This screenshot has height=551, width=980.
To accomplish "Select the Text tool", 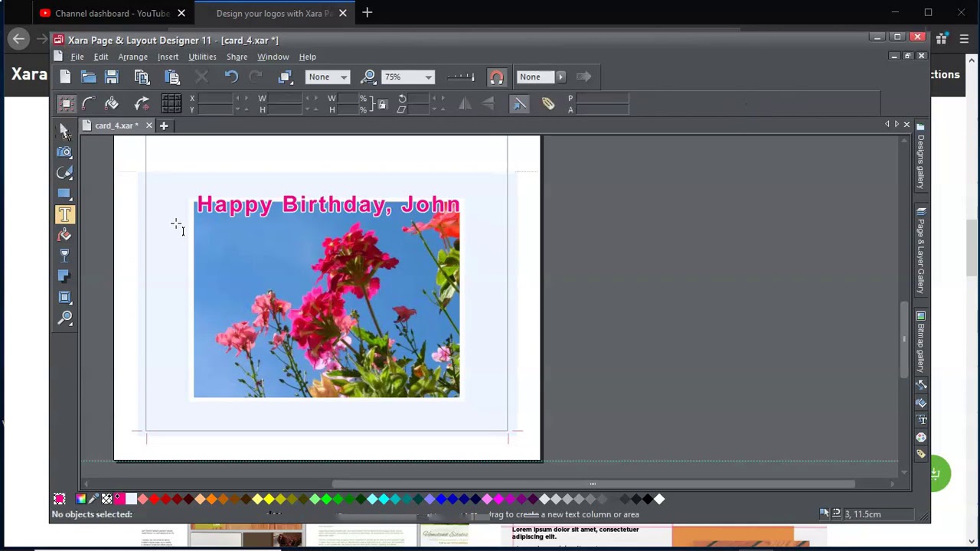I will (65, 215).
